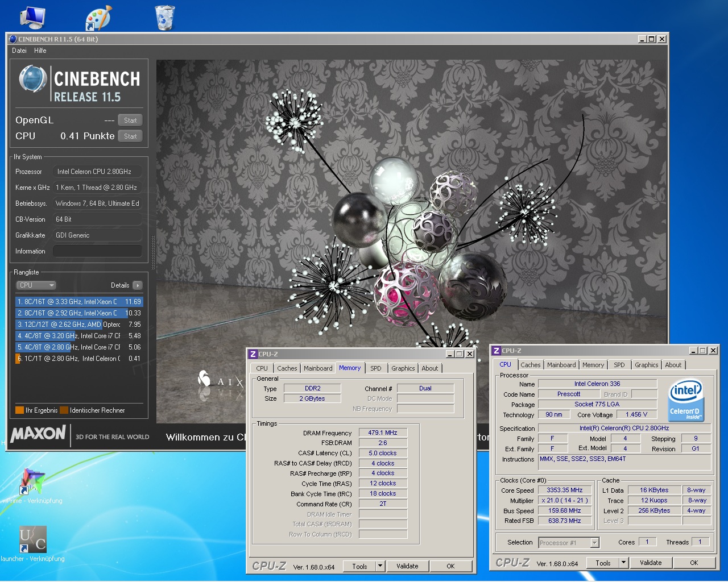
Task: Select ranking row 8C/16T @ 2.92 GHz
Action: (x=79, y=313)
